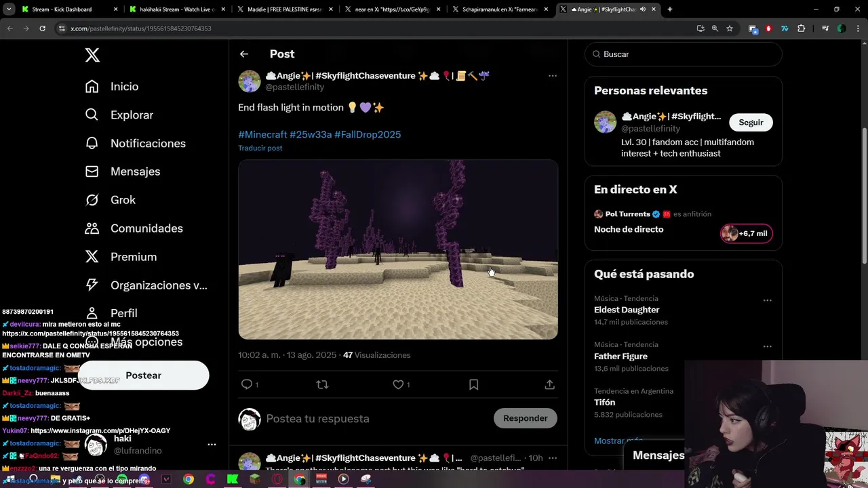Screen dimensions: 868x488
Task: Open the #FallDrop2025 hashtag
Action: click(368, 134)
